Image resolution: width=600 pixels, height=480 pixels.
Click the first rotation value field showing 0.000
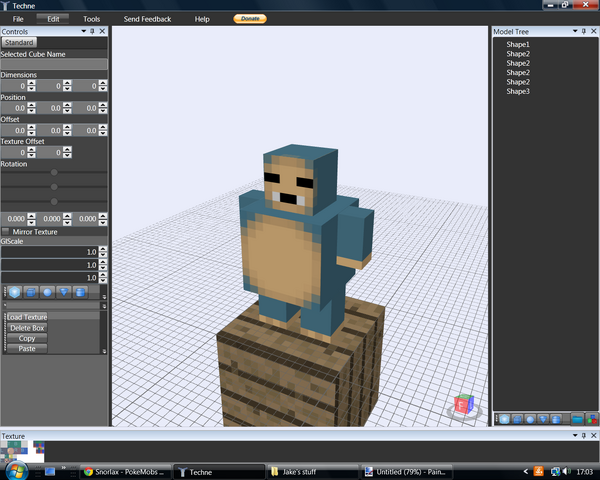15,219
